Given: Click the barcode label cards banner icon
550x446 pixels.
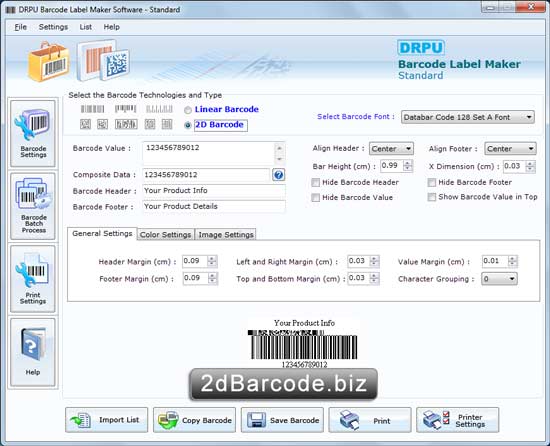Looking at the screenshot, I should (103, 60).
